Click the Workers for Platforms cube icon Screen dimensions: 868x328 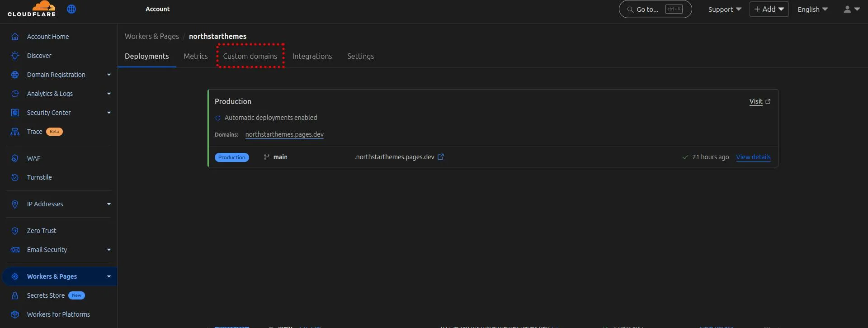pyautogui.click(x=15, y=314)
